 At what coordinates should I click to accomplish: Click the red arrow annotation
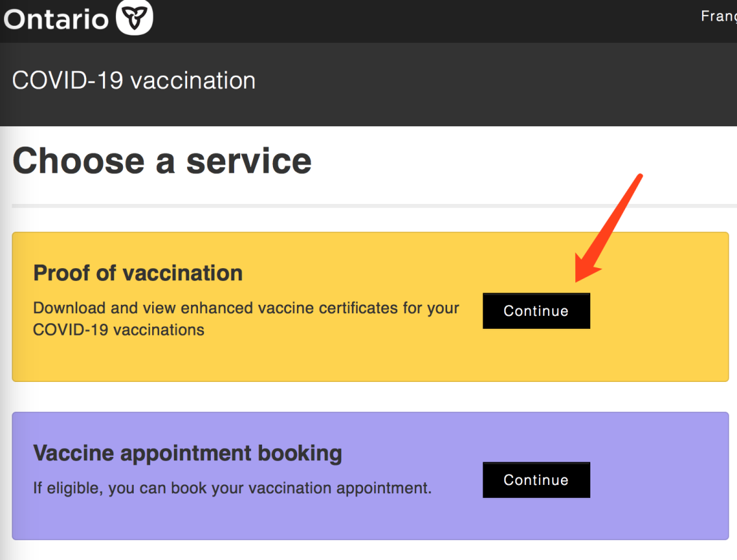tap(609, 228)
